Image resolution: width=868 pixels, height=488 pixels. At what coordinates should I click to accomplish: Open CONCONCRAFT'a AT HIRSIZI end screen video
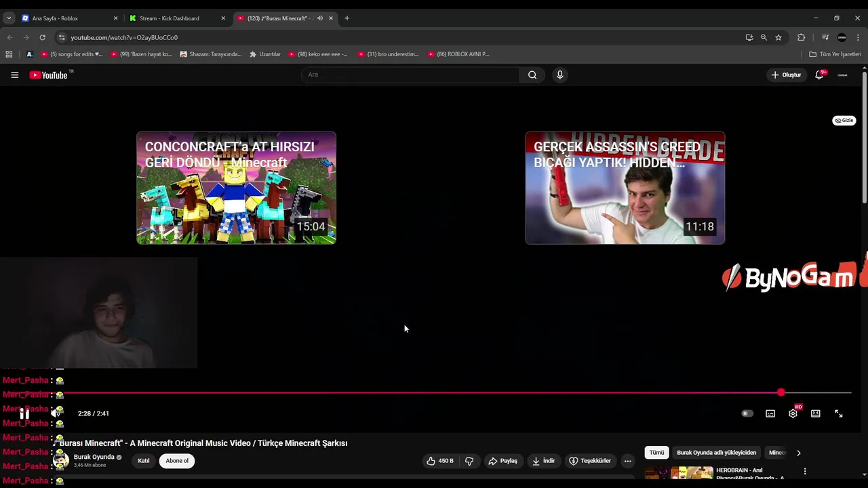coord(236,188)
